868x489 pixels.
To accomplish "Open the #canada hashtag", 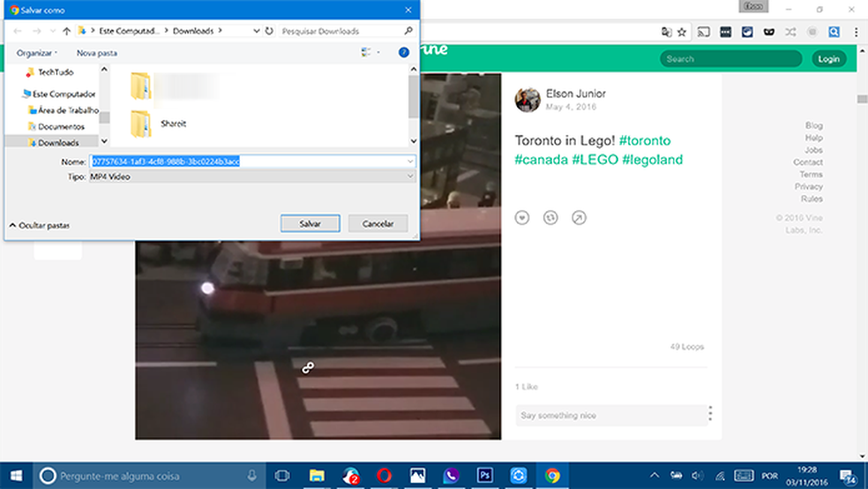I will pos(542,160).
